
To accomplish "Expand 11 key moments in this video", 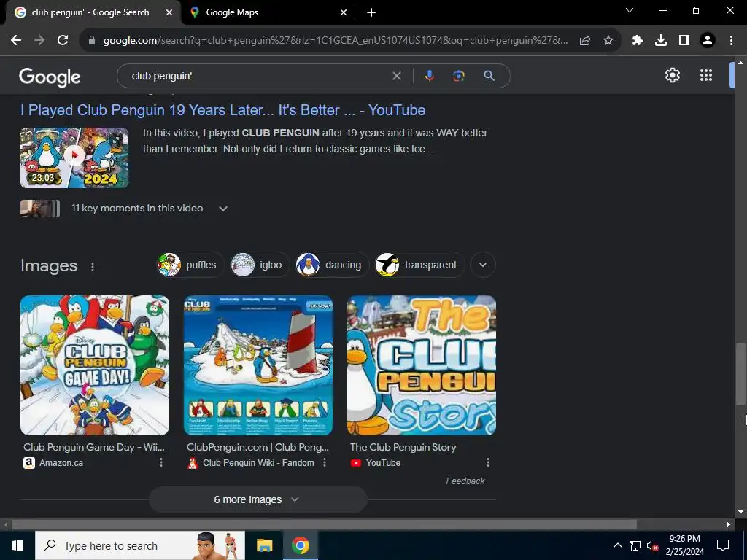I will coord(222,208).
